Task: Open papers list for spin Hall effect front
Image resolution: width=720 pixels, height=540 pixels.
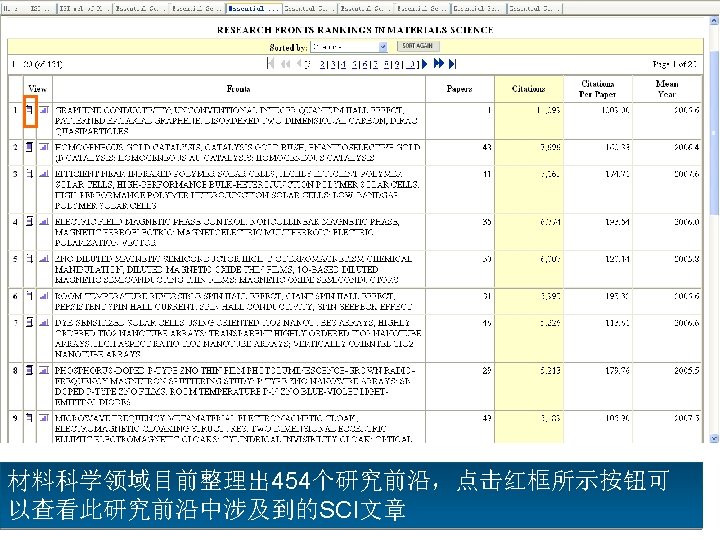Action: pyautogui.click(x=29, y=296)
